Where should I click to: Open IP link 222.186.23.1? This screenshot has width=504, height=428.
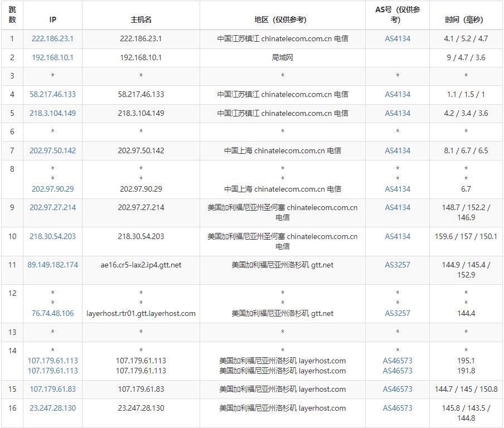click(52, 39)
